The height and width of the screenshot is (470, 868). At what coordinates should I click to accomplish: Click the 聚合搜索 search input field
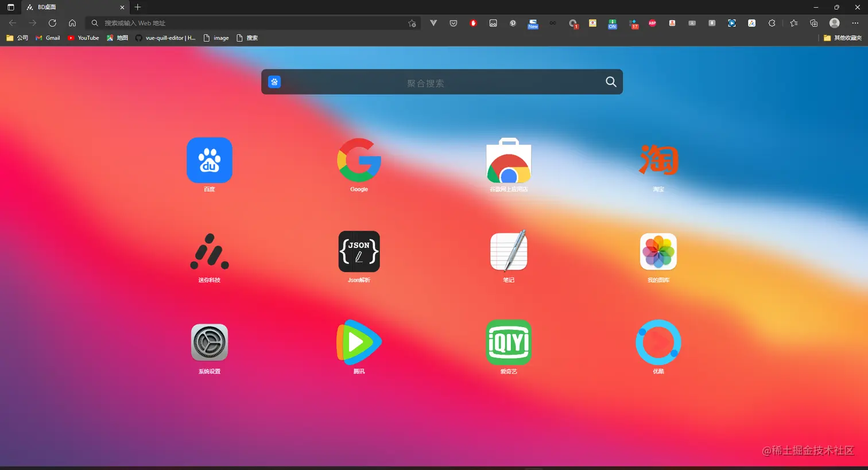442,82
